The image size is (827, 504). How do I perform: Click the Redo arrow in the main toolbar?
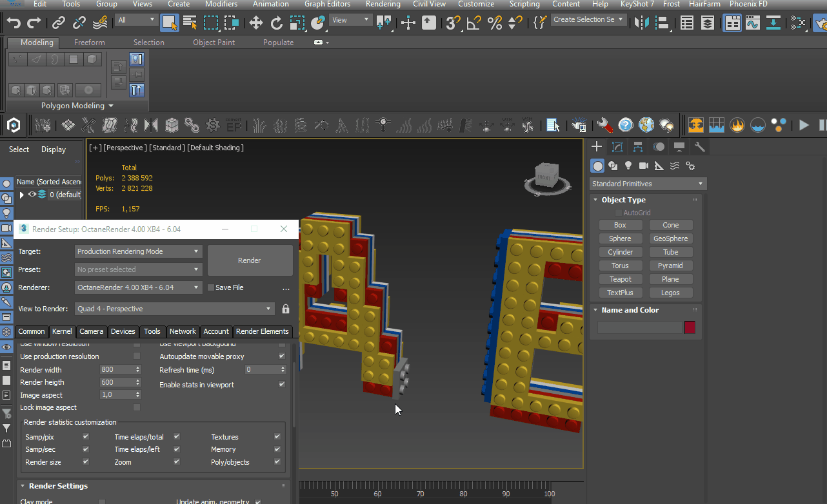[34, 23]
